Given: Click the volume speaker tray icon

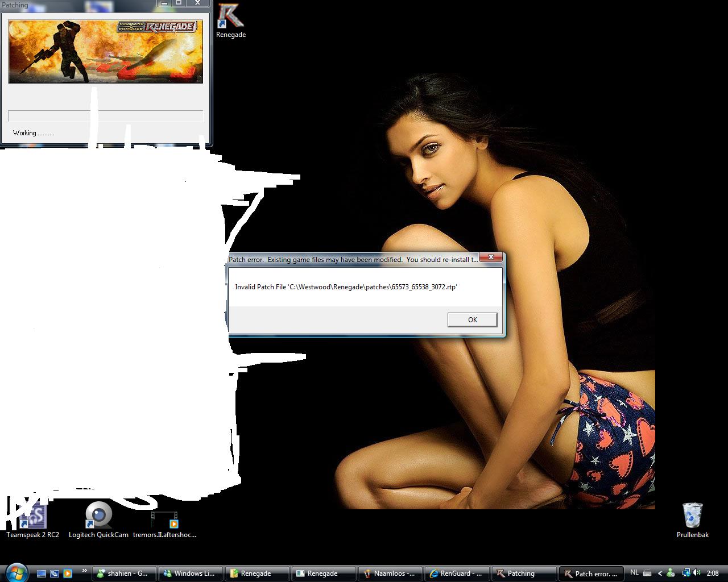Looking at the screenshot, I should click(697, 573).
